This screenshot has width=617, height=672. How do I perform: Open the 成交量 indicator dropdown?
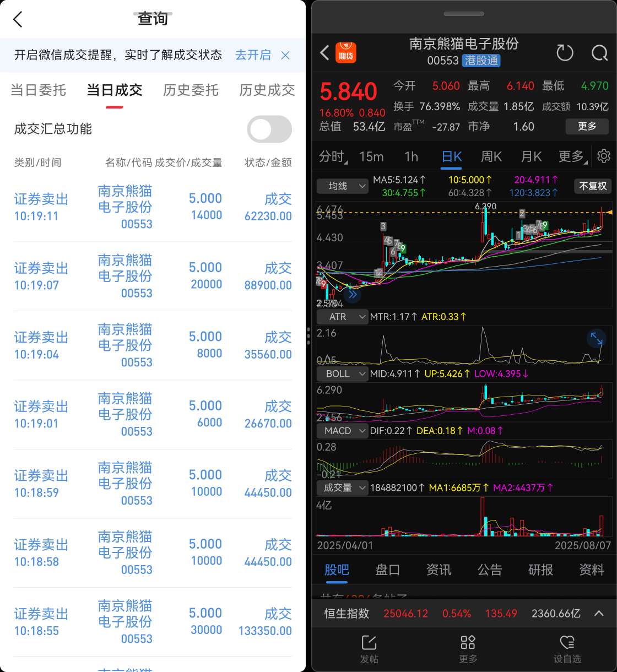[342, 487]
